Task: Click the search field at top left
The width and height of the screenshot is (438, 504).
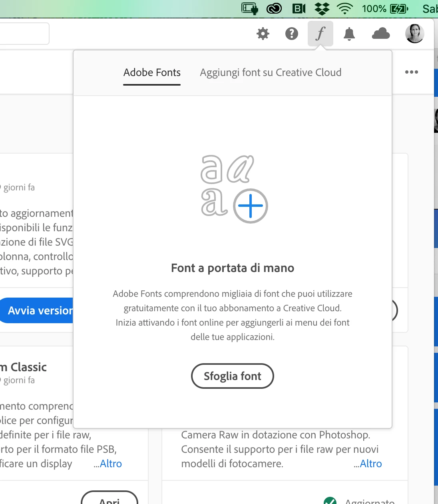Action: click(24, 34)
